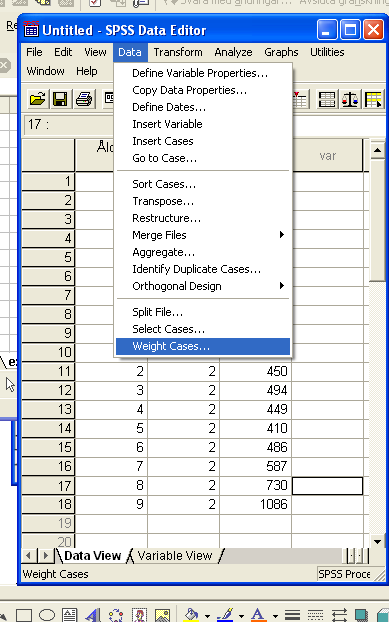This screenshot has width=389, height=622.
Task: Open the Help menu
Action: click(x=86, y=71)
